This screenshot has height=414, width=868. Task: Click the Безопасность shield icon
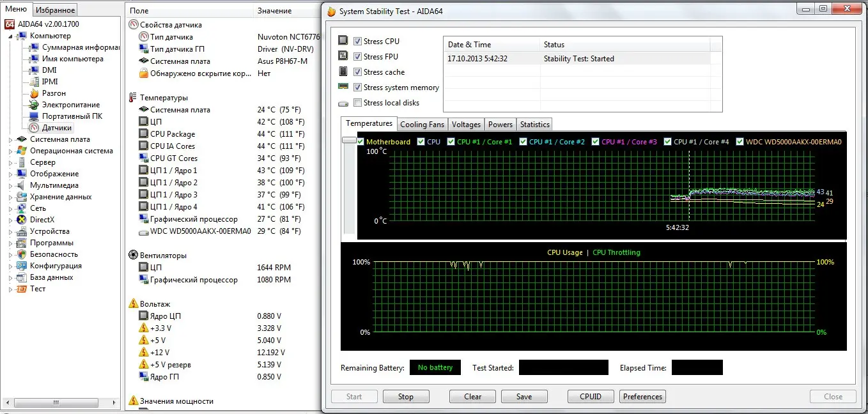22,254
